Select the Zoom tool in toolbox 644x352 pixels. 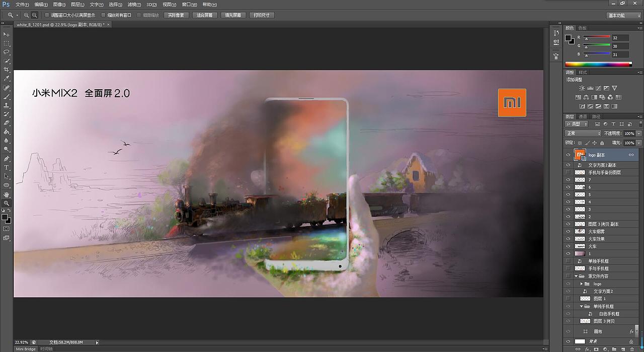pos(7,203)
